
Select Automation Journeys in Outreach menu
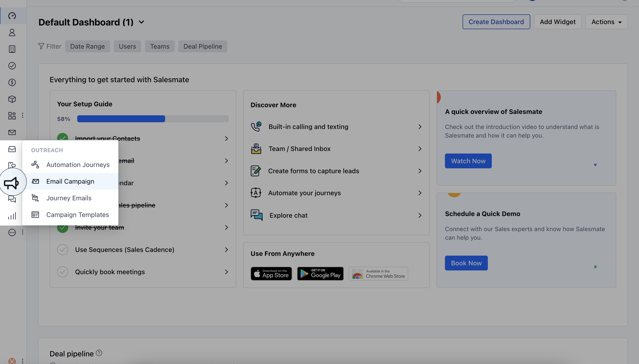(x=70, y=164)
